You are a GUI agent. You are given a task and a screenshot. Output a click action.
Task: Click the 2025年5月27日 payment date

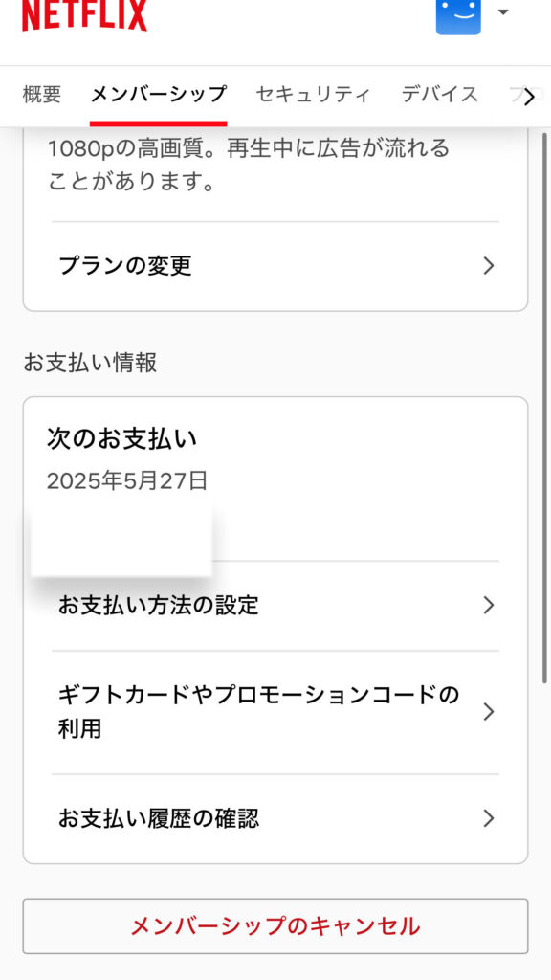[x=127, y=480]
